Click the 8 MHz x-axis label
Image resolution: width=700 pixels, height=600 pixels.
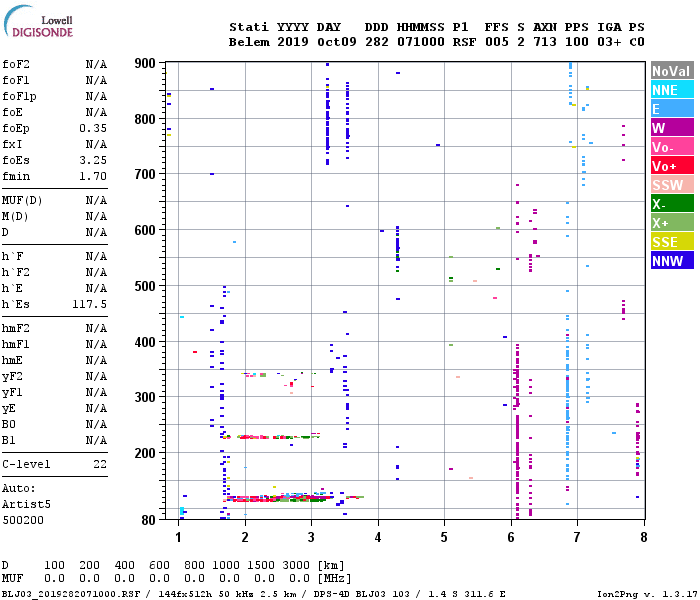[643, 537]
